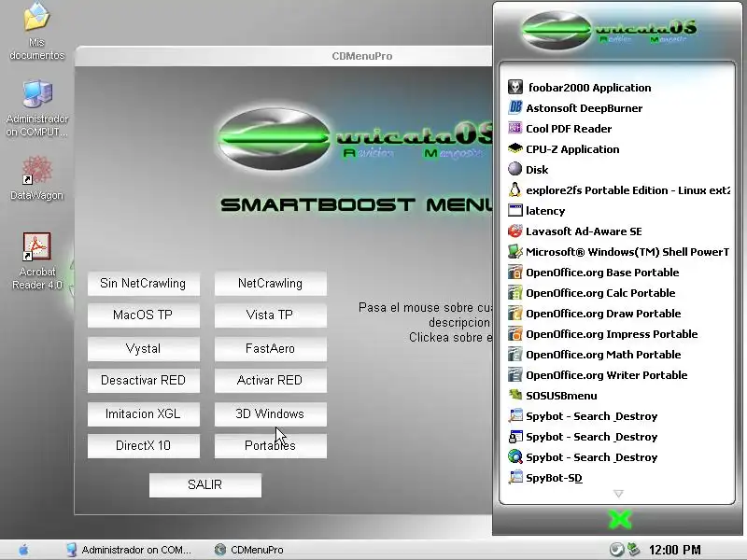Image resolution: width=747 pixels, height=560 pixels.
Task: Launch OpenOffice.org Calc Portable icon
Action: pyautogui.click(x=515, y=292)
